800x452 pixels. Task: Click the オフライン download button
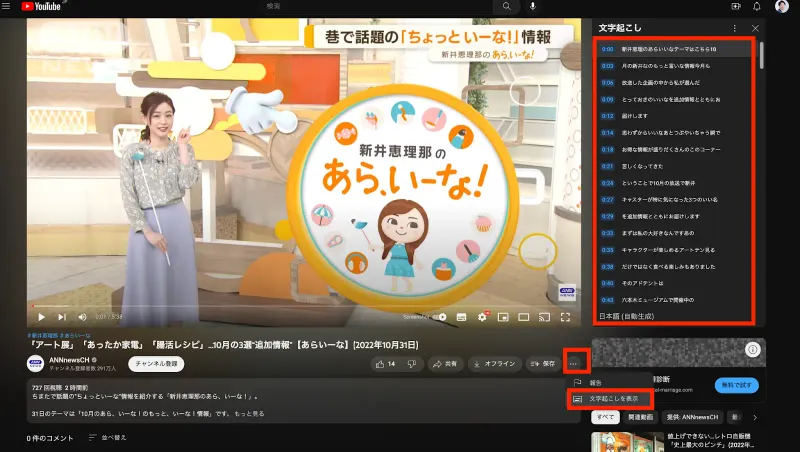click(x=494, y=364)
